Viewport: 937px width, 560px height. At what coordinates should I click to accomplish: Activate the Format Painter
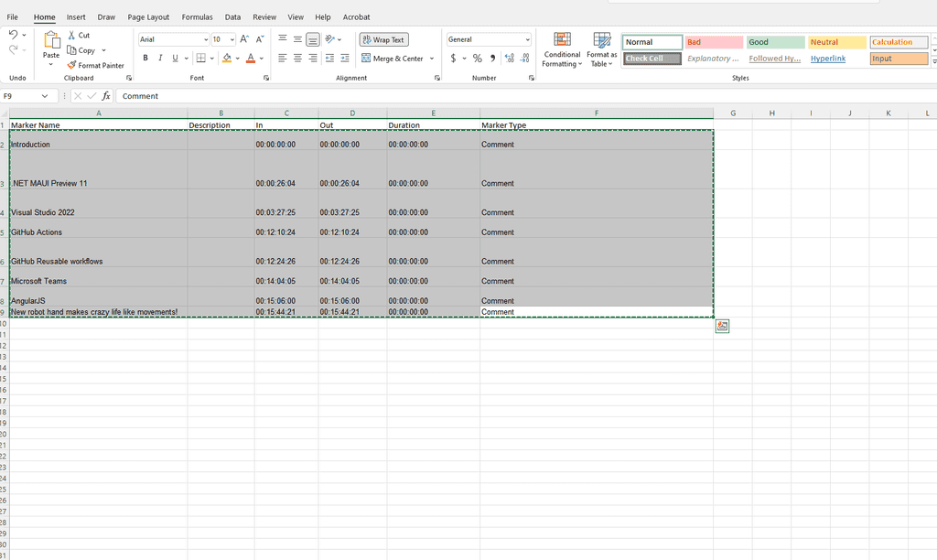point(96,65)
